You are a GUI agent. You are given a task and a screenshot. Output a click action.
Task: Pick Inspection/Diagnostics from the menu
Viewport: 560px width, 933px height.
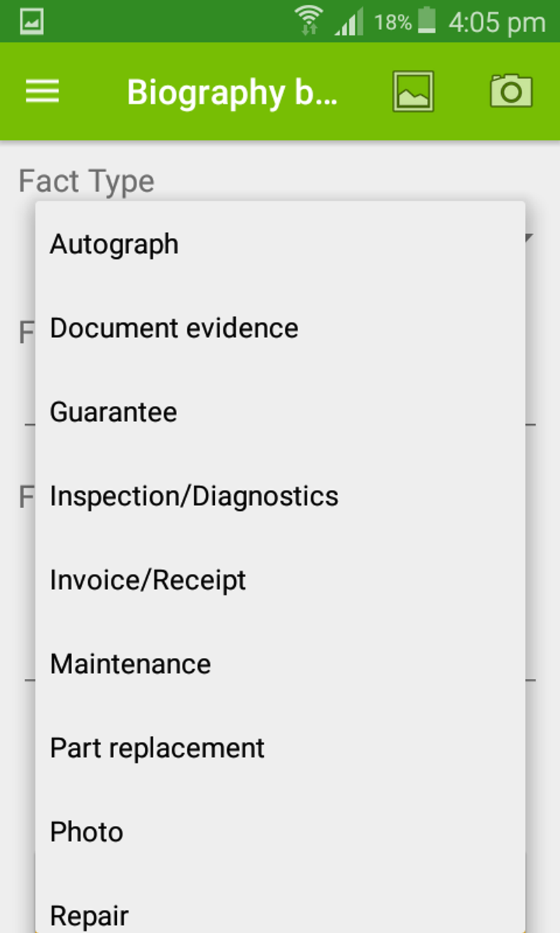click(x=193, y=496)
